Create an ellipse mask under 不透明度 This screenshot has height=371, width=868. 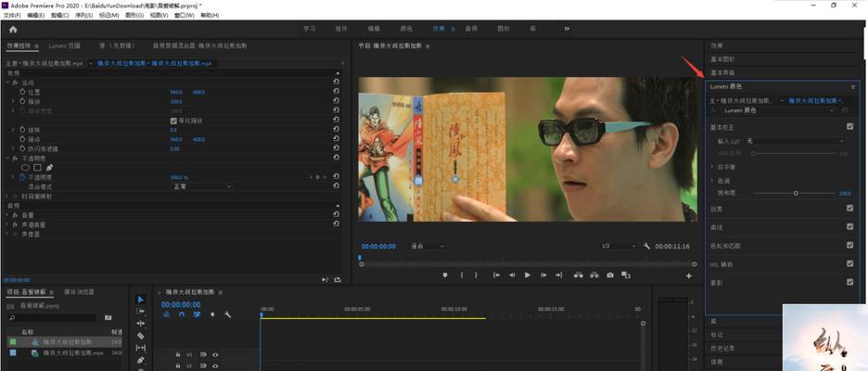coord(25,167)
